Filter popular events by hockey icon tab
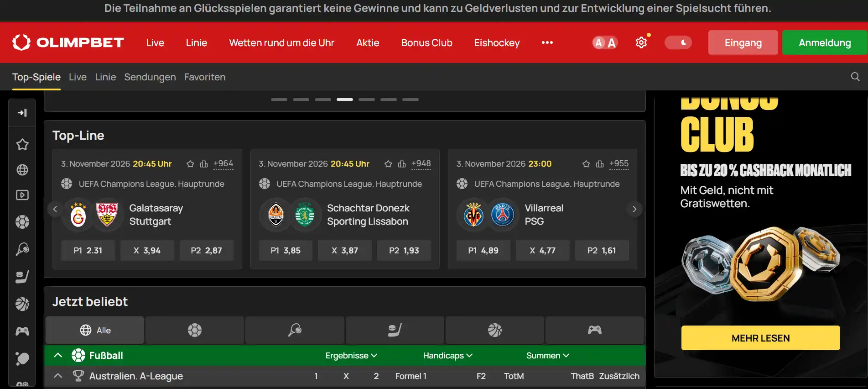Image resolution: width=868 pixels, height=389 pixels. pos(395,330)
